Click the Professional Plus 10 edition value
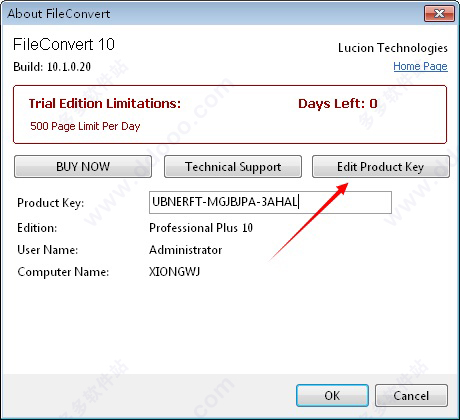Viewport: 460px width, 420px height. click(201, 228)
